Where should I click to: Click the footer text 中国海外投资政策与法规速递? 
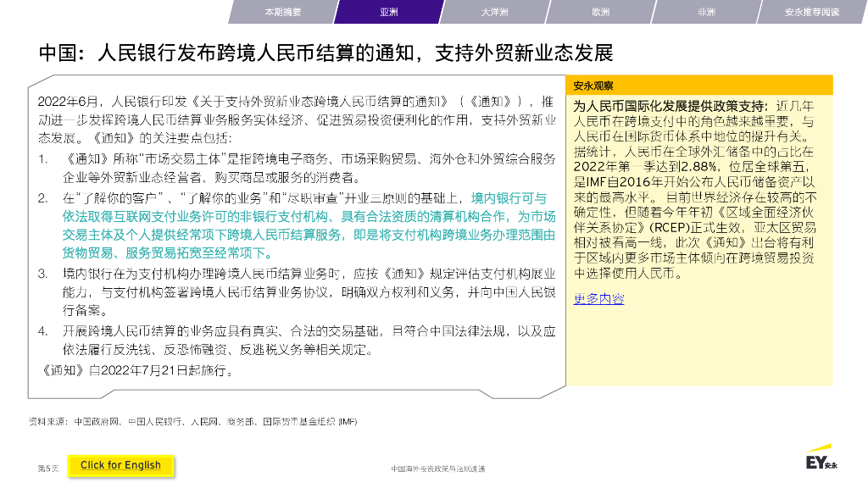438,469
